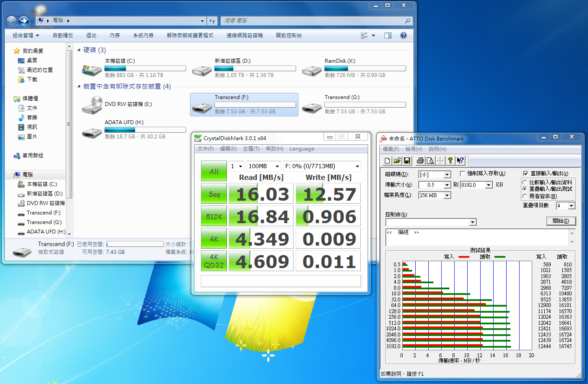
Task: Open 編輯(E) menu in CrystalDiskMark
Action: point(229,149)
